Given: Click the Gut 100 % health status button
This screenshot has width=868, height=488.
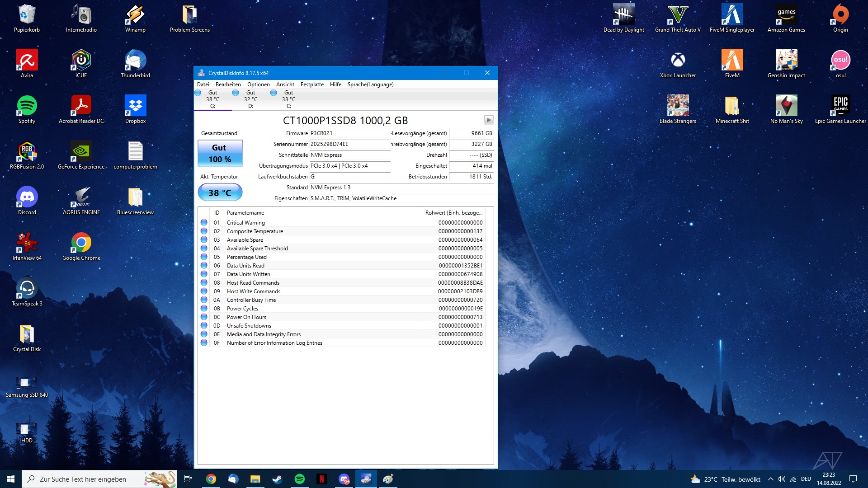Looking at the screenshot, I should pos(220,154).
